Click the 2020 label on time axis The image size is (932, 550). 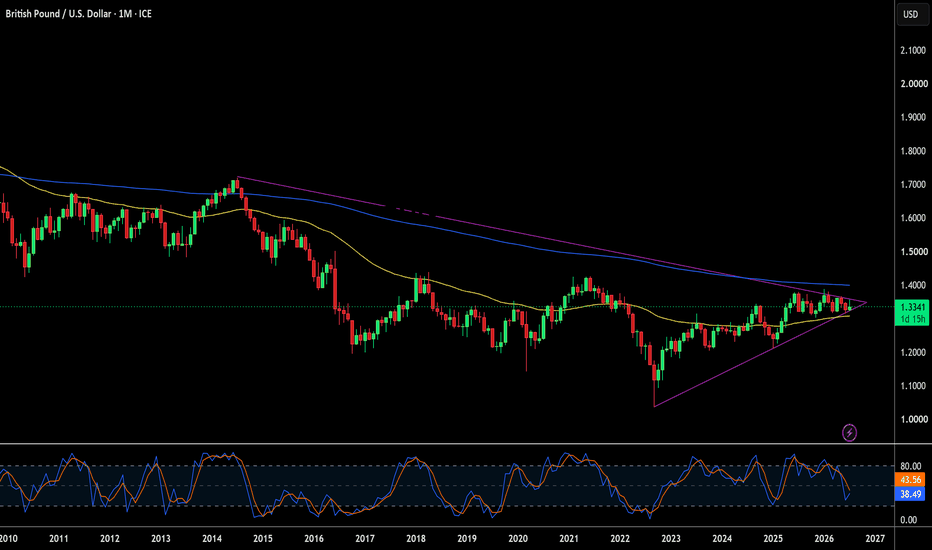click(x=518, y=539)
